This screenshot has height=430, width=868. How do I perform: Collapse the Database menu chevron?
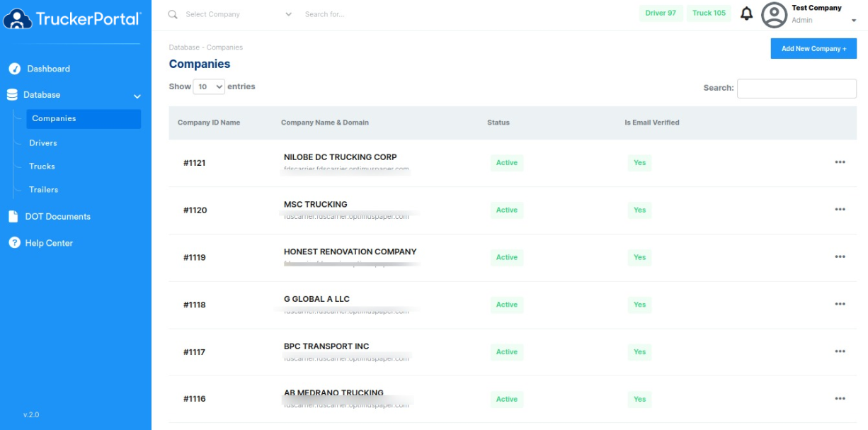click(x=137, y=96)
